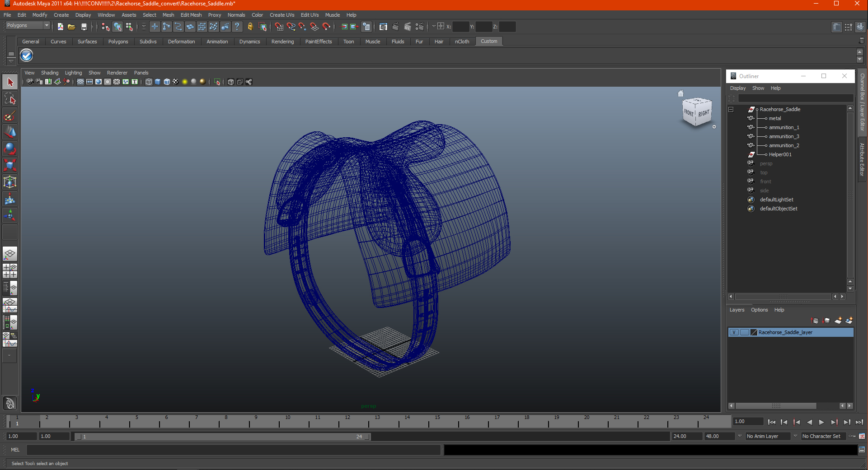Switch to the Rendering shelf tab
868x470 pixels.
(282, 42)
